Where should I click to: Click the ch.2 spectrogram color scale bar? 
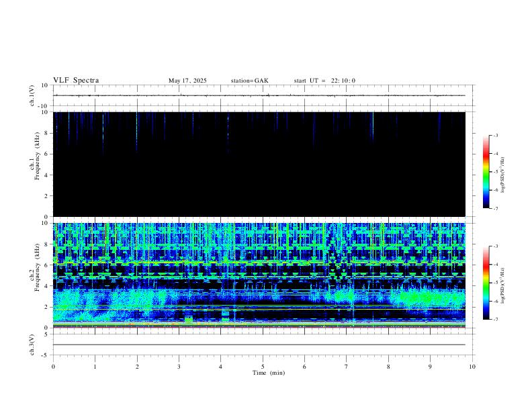tap(486, 283)
